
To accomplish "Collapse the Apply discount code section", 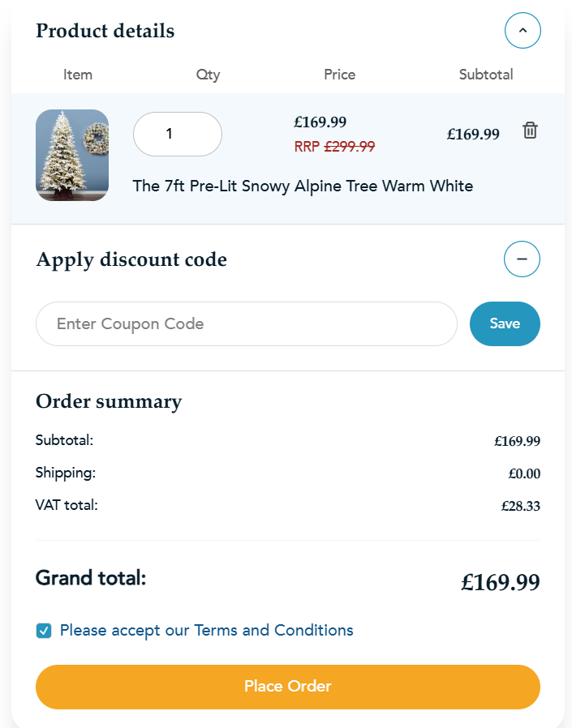I will pyautogui.click(x=523, y=259).
